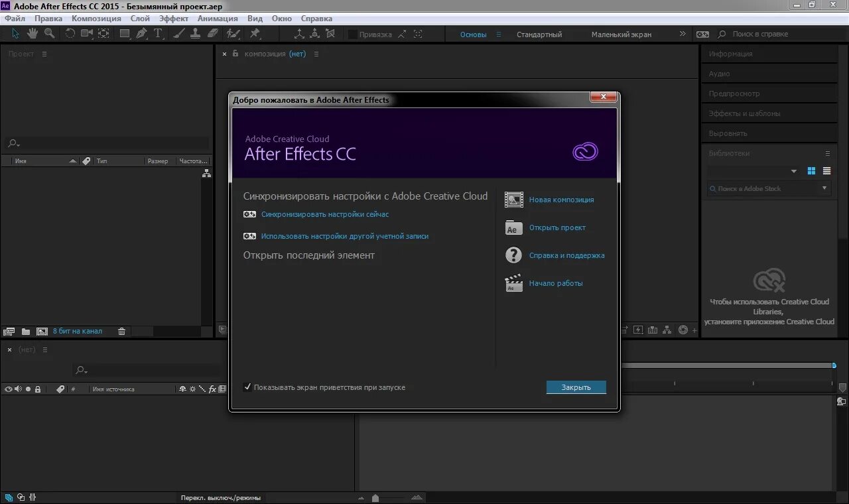Toggle the shy switch column in timeline
Screen dimensions: 849x504
(x=183, y=389)
